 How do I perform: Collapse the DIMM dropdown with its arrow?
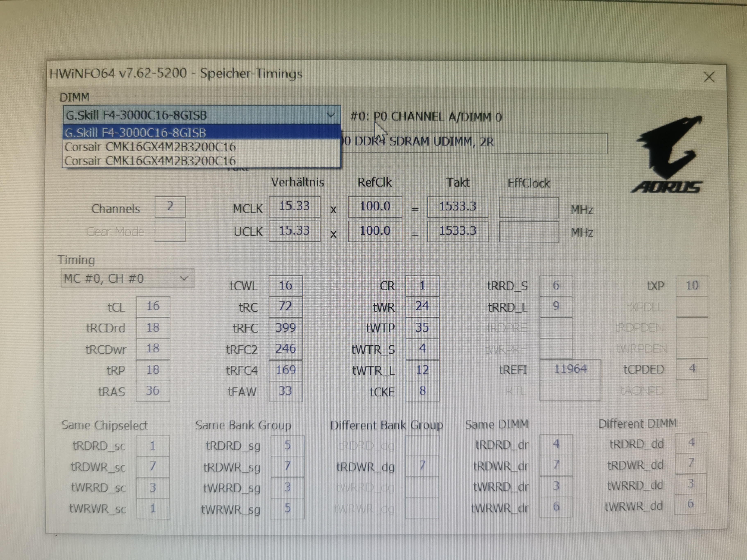pyautogui.click(x=331, y=115)
